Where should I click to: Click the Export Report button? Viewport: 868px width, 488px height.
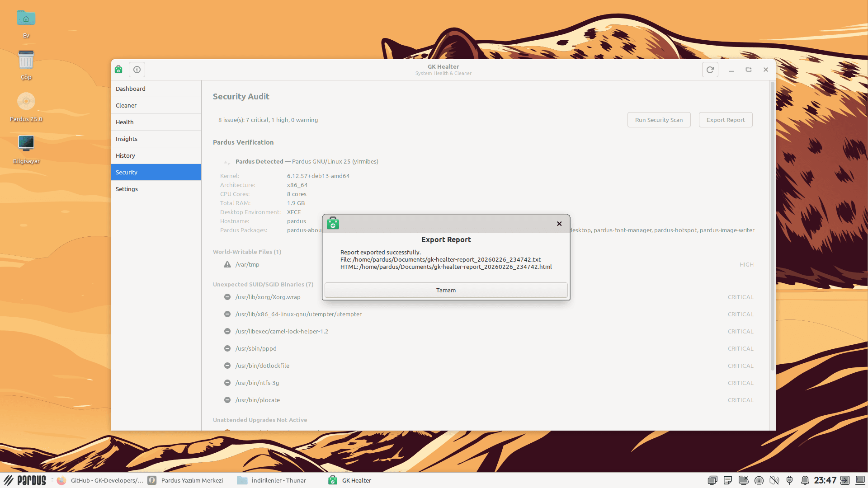pos(725,120)
